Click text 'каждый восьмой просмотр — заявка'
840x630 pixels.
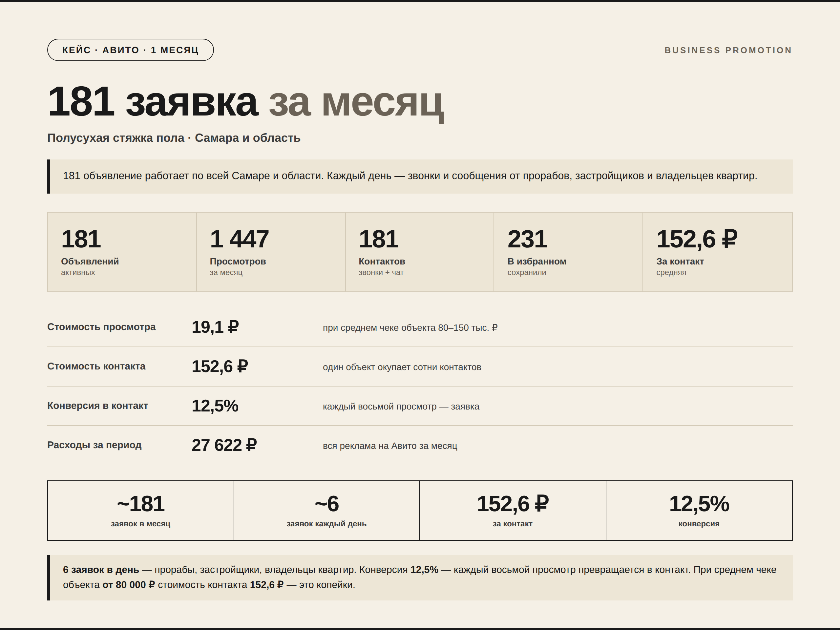(401, 407)
